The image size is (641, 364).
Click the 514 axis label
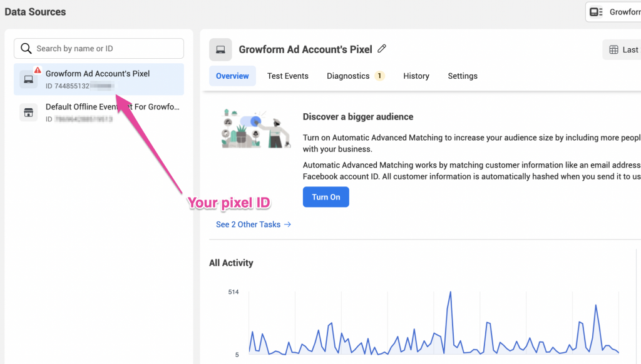point(233,291)
